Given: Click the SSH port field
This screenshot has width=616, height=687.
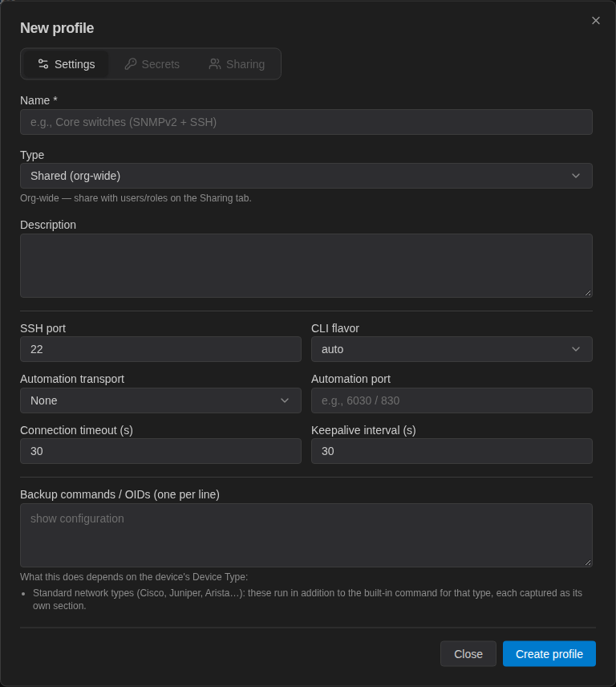Looking at the screenshot, I should pyautogui.click(x=160, y=349).
